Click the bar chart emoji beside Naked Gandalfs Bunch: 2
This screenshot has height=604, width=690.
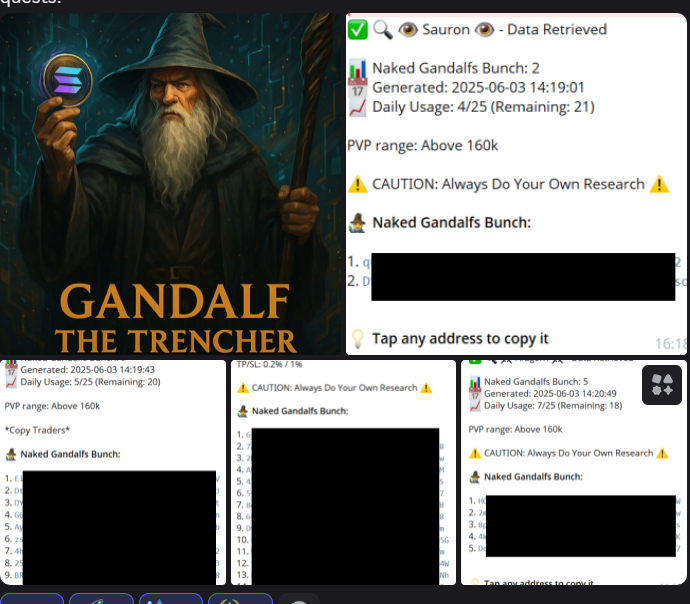[357, 69]
